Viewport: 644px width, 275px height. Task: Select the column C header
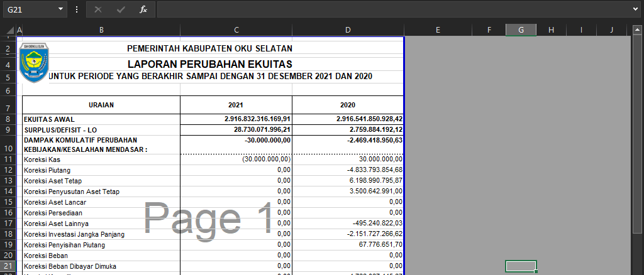(236, 30)
